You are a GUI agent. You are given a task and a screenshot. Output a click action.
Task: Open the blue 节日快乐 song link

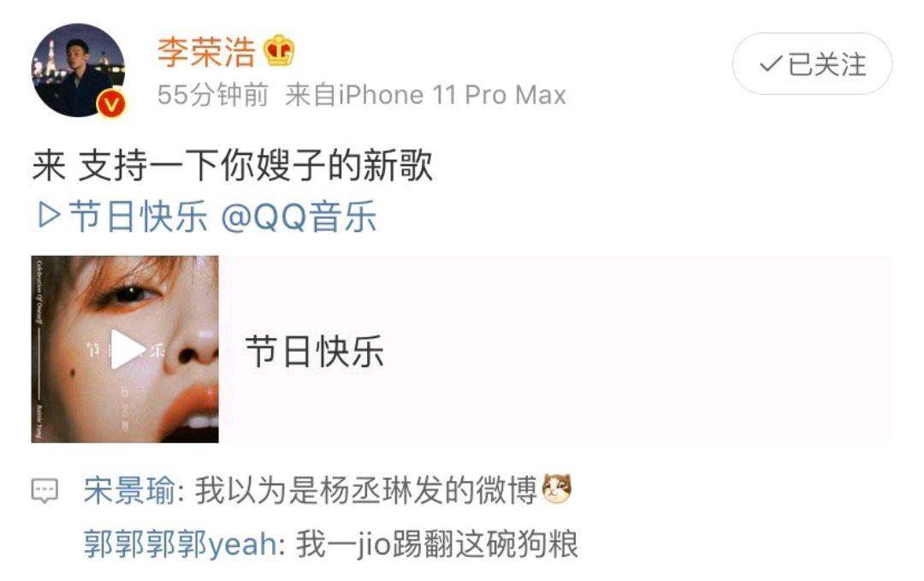[x=139, y=216]
